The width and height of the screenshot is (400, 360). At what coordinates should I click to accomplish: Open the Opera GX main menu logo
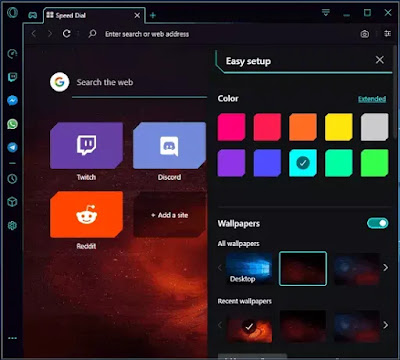pyautogui.click(x=12, y=13)
